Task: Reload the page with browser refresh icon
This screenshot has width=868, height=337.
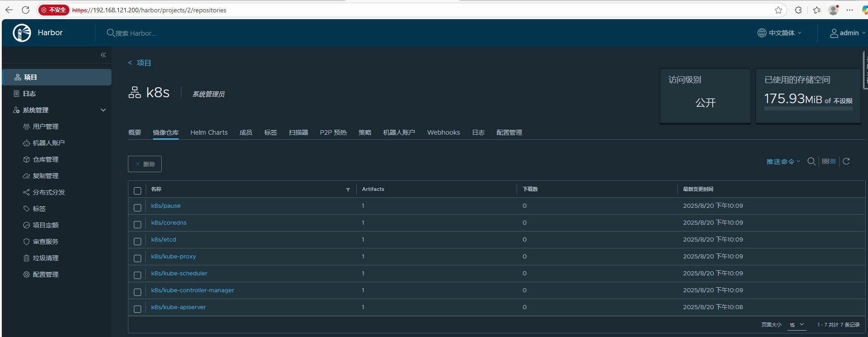Action: pos(26,10)
